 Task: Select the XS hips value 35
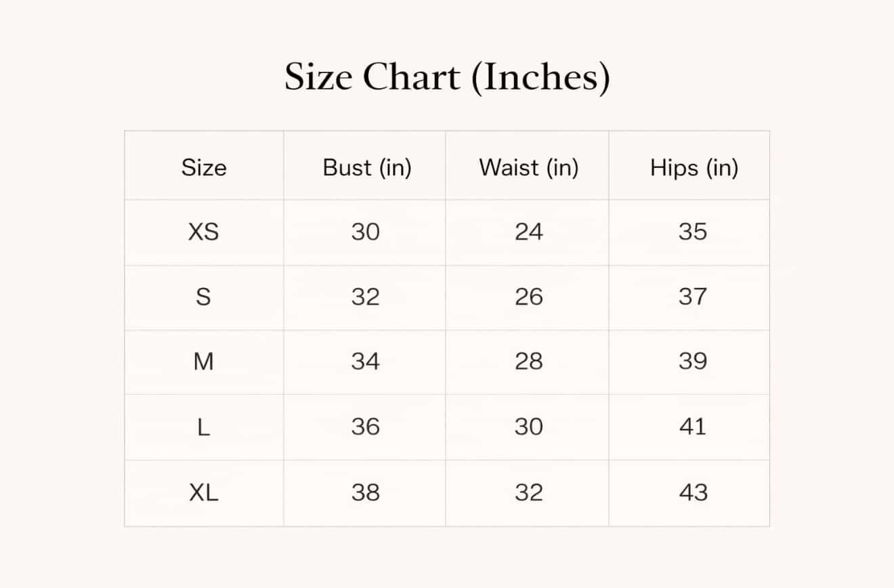point(693,232)
